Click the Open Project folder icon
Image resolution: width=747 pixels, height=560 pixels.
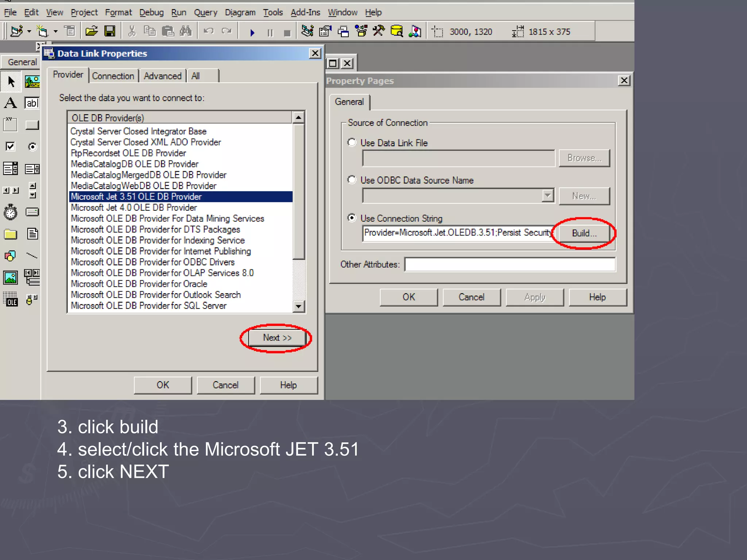click(92, 31)
